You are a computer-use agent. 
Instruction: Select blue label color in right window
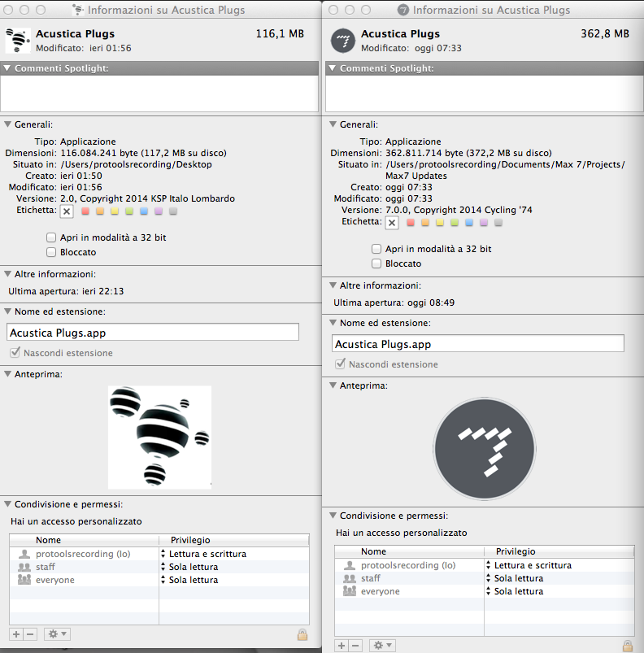point(468,222)
